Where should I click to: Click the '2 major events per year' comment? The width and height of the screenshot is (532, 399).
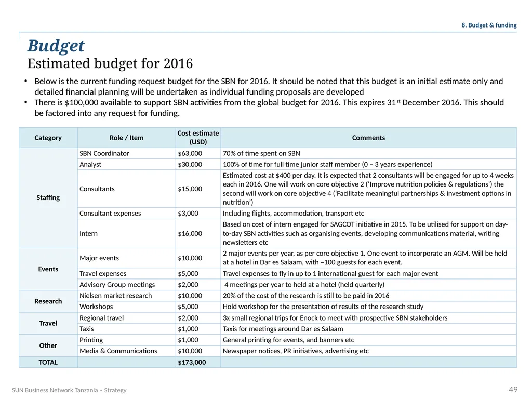pos(368,258)
